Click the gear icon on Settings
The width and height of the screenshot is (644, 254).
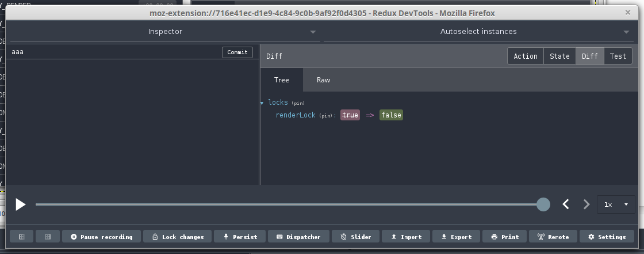[592, 237]
